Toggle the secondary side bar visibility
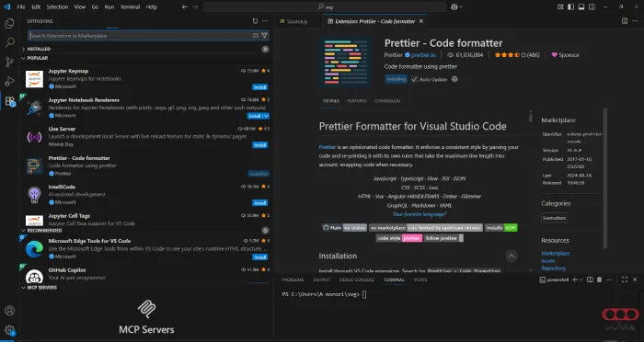The height and width of the screenshot is (342, 644). click(592, 7)
